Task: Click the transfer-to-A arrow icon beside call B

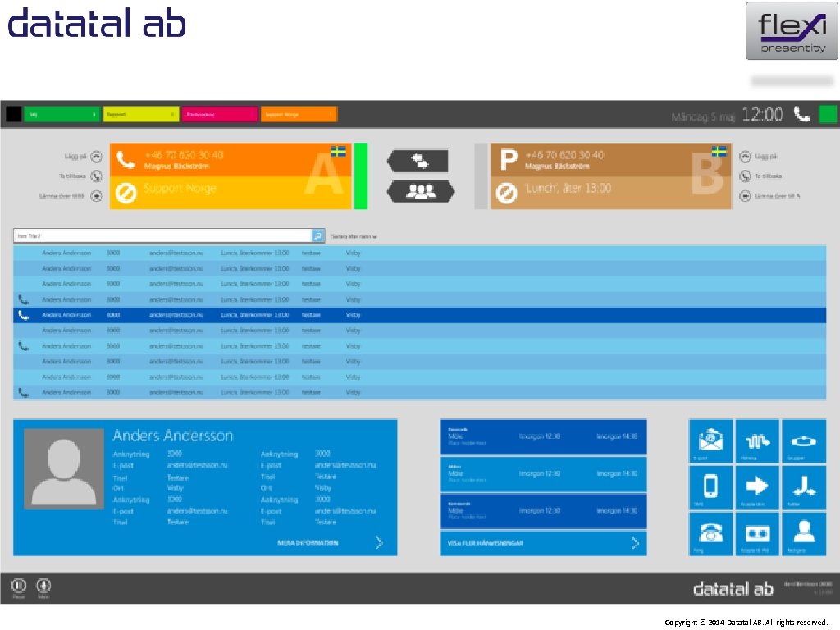Action: point(745,195)
